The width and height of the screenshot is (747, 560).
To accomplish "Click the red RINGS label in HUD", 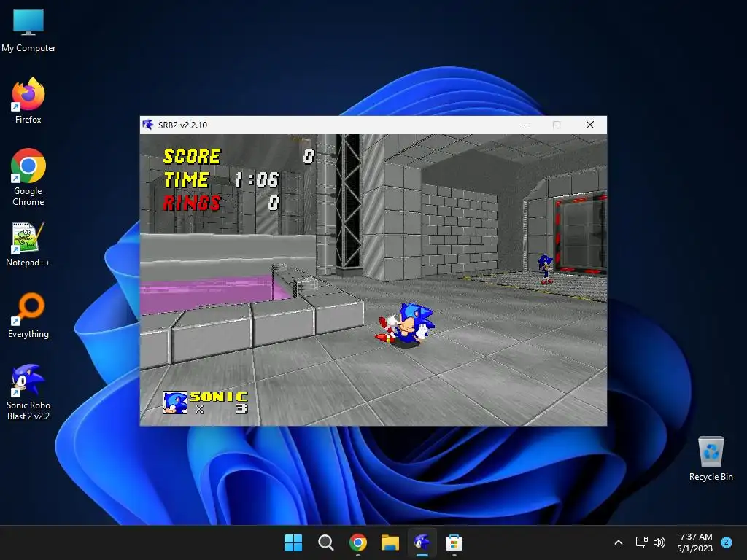I will (192, 203).
